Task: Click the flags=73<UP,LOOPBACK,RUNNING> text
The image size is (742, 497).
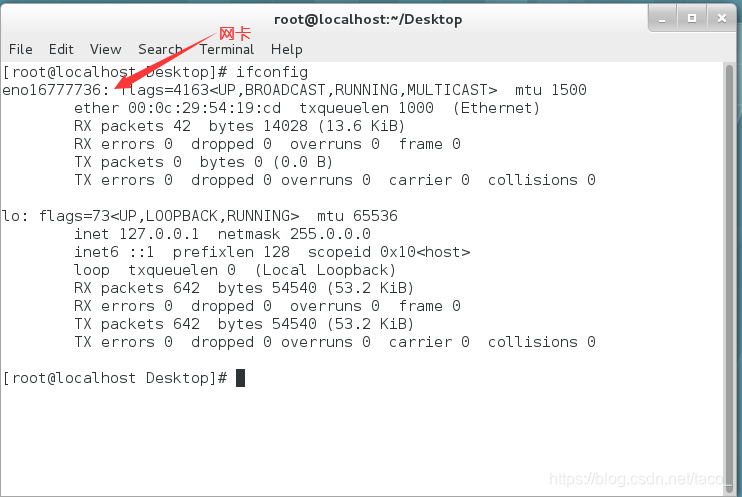Action: pos(169,216)
